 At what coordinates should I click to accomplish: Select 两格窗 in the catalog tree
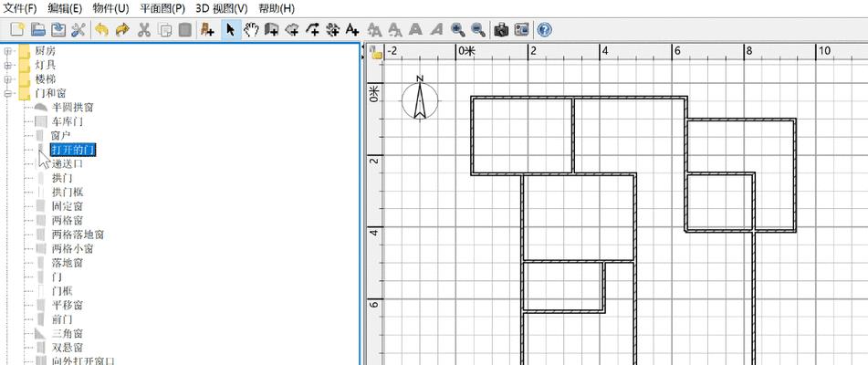(68, 221)
